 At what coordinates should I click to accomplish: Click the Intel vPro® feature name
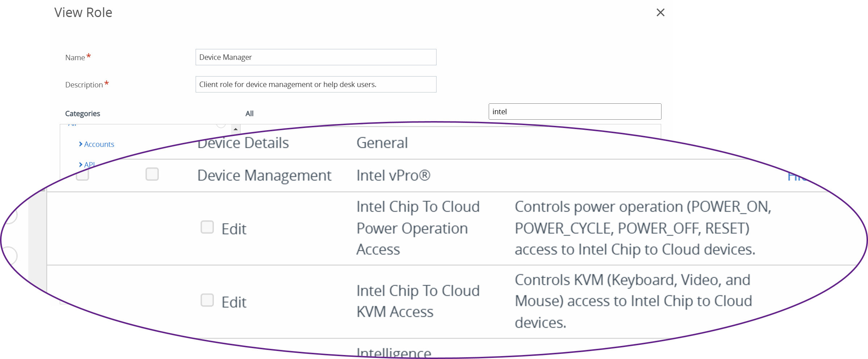pos(393,176)
